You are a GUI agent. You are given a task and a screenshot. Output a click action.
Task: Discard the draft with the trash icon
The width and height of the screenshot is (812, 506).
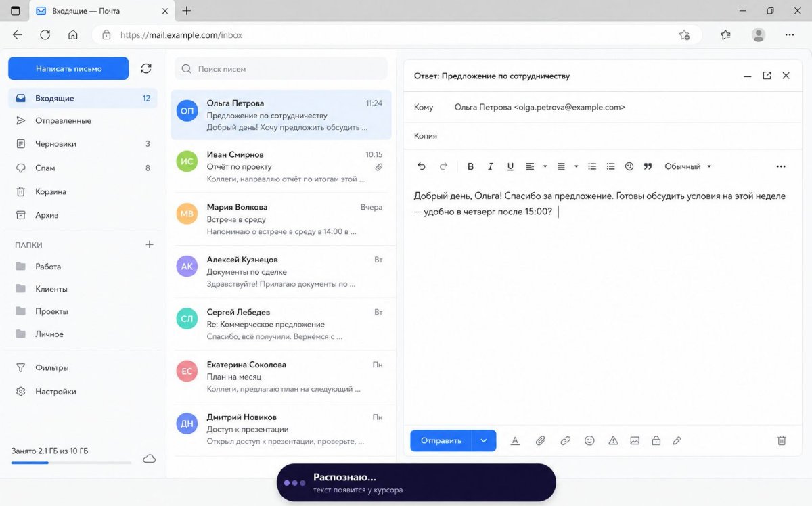pyautogui.click(x=782, y=440)
